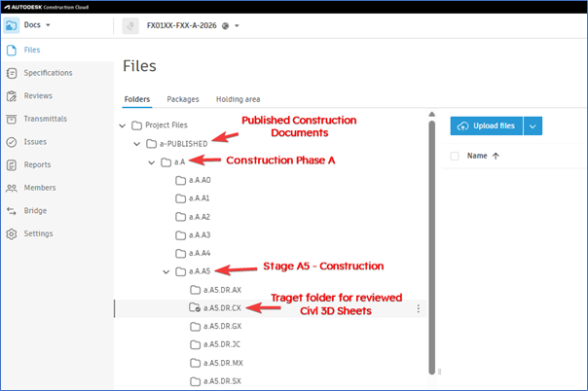Switch to the Holding area tab
Image resolution: width=588 pixels, height=391 pixels.
[238, 99]
